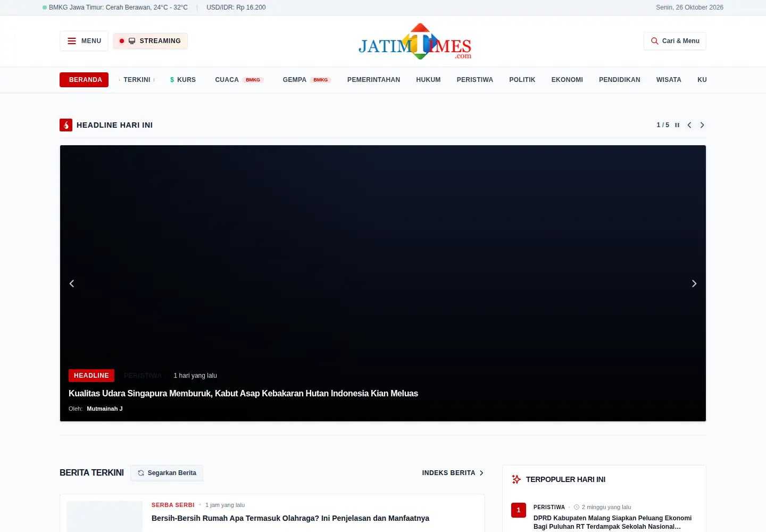The width and height of the screenshot is (766, 532).
Task: Click the flame icon beside Headline Hari Ini
Action: pos(66,125)
